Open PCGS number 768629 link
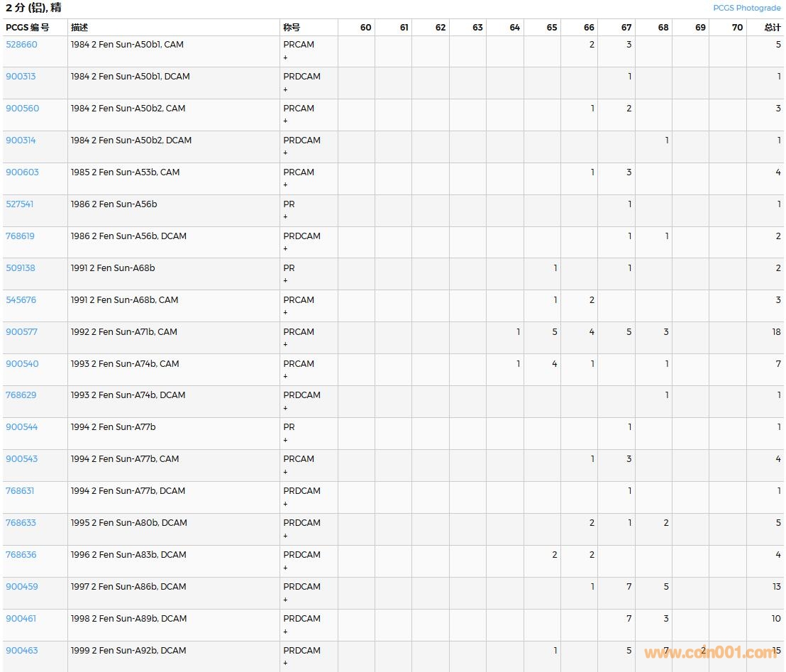 21,395
